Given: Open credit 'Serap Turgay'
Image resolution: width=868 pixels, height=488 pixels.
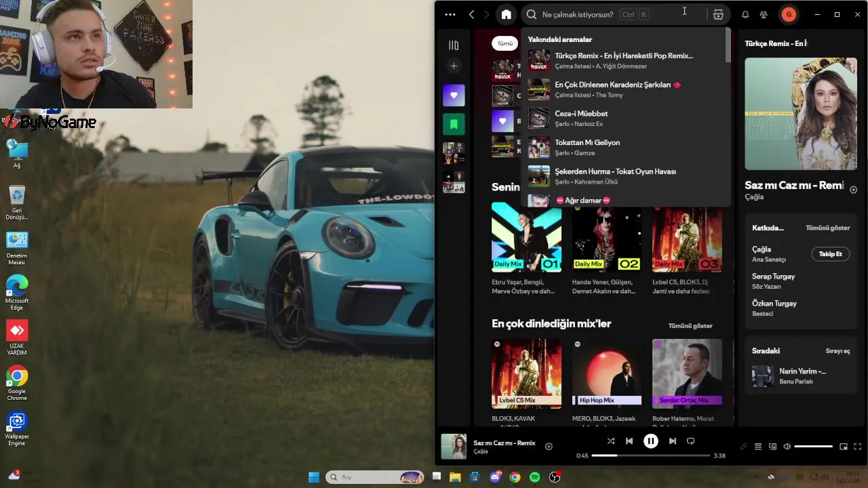Looking at the screenshot, I should coord(773,277).
